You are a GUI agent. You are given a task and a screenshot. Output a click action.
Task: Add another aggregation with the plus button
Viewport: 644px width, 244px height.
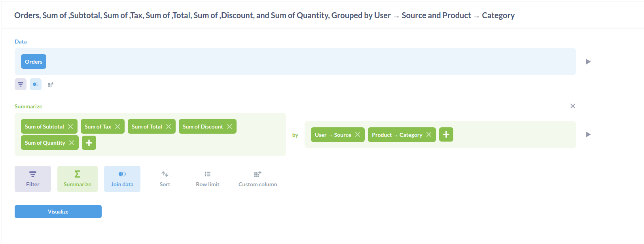(x=89, y=143)
